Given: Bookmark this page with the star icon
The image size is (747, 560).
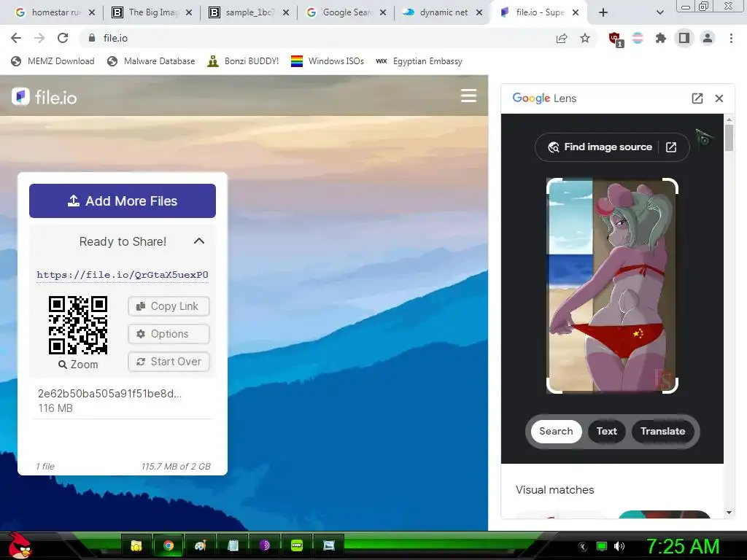Looking at the screenshot, I should (x=585, y=38).
